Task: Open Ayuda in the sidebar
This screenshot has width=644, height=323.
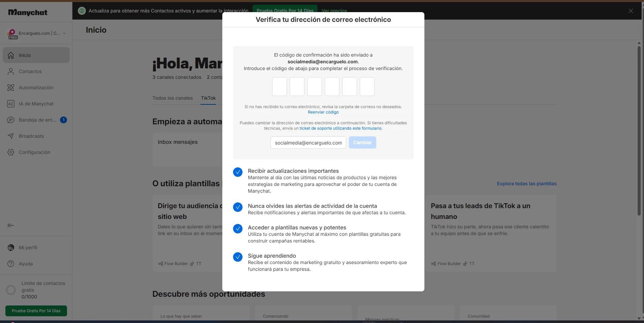Action: pos(36,264)
